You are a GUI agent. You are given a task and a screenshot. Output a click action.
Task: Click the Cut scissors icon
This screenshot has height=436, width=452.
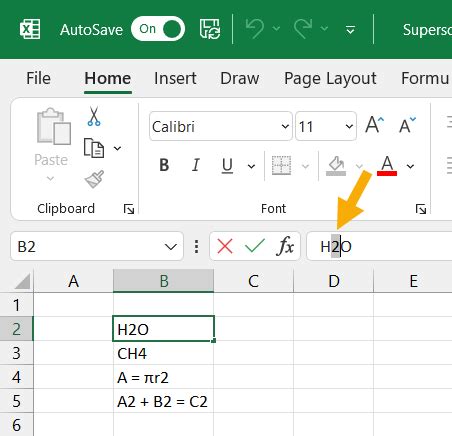(94, 116)
